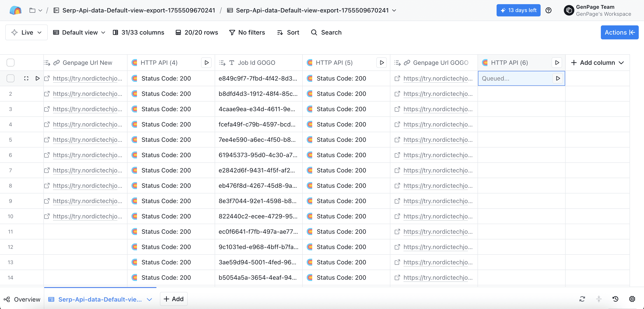Open the run history clock icon

click(615, 299)
